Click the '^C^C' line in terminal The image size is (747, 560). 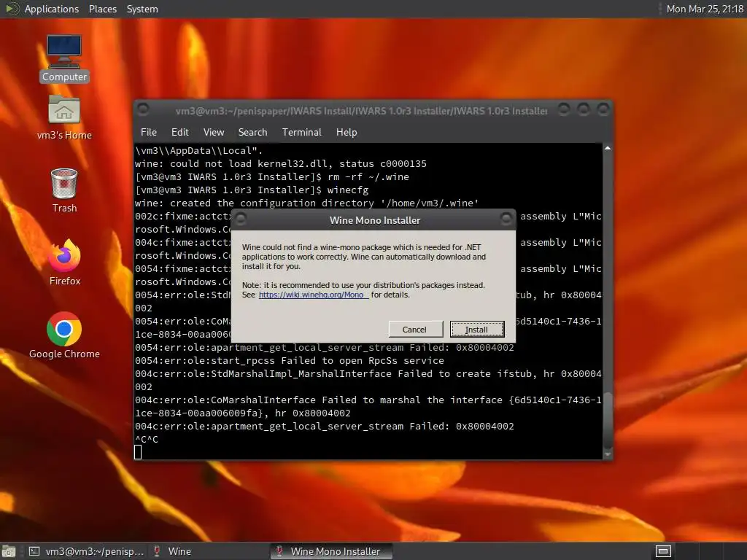pos(147,440)
